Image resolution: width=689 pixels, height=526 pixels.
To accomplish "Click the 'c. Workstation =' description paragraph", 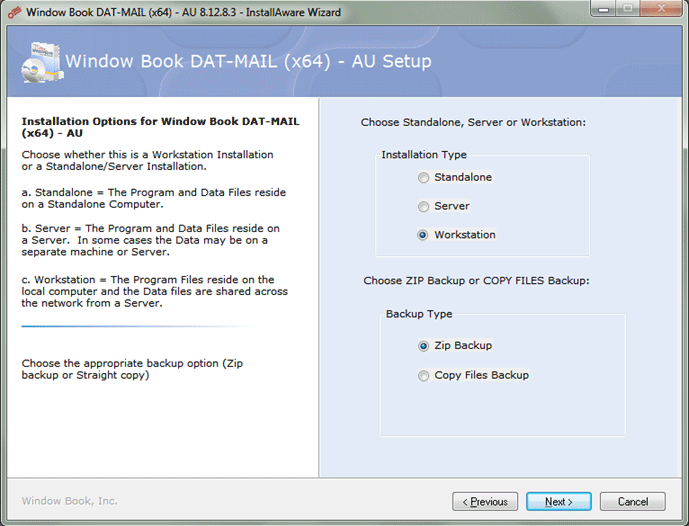I will tap(155, 291).
